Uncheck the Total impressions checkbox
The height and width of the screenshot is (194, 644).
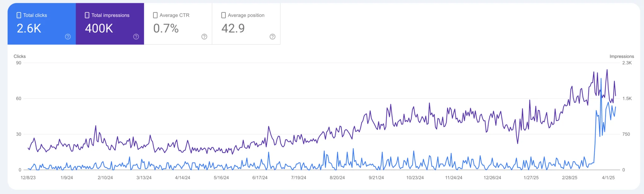click(87, 15)
